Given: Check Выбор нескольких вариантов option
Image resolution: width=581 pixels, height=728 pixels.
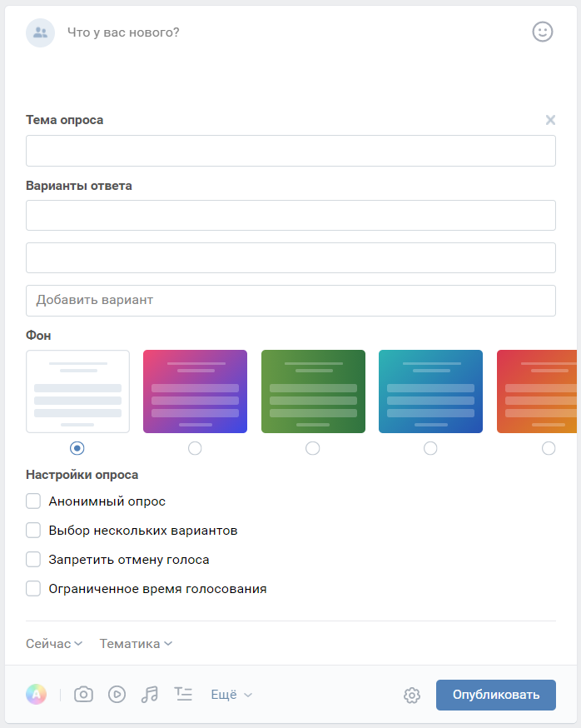Looking at the screenshot, I should (x=33, y=531).
